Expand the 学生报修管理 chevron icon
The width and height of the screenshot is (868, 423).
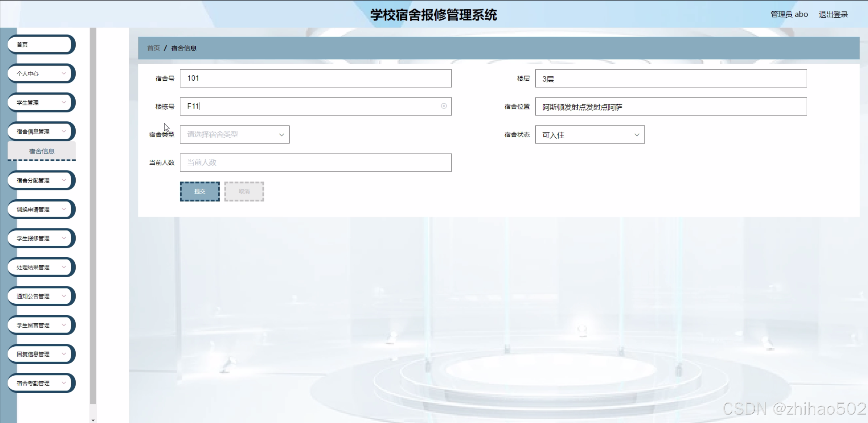(64, 238)
